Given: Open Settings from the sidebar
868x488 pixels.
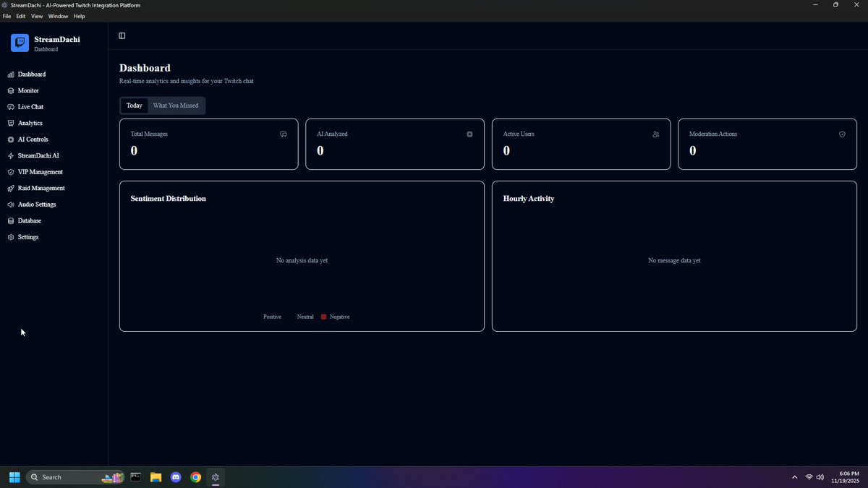Looking at the screenshot, I should (x=27, y=236).
